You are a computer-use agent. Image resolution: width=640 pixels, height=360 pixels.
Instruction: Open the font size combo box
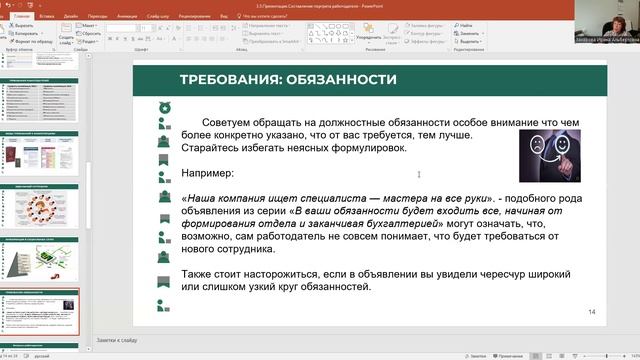tap(147, 28)
